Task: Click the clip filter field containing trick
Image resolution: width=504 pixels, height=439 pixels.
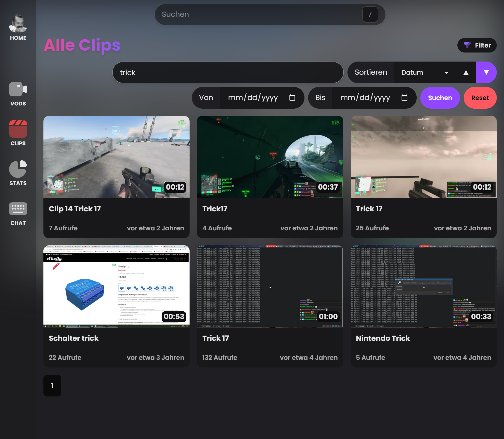Action: point(228,72)
